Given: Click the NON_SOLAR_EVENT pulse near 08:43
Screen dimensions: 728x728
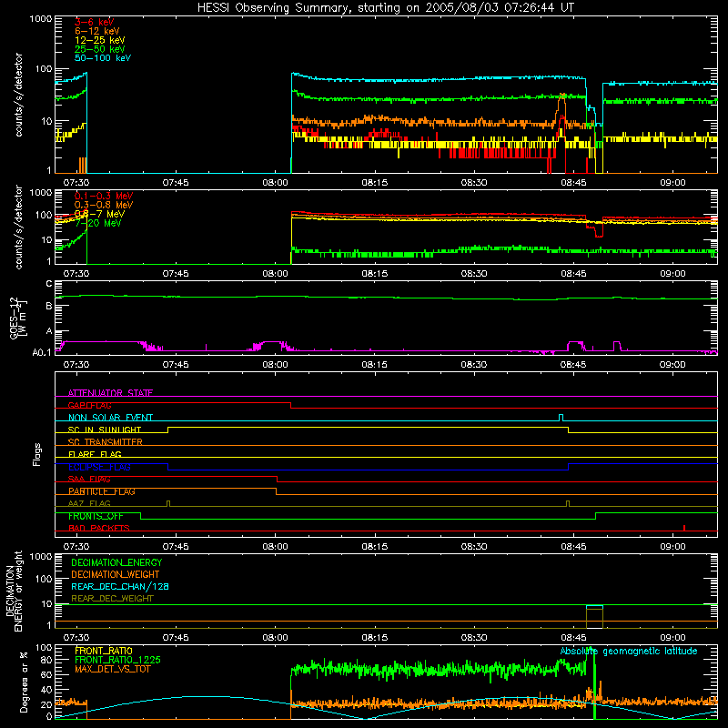Looking at the screenshot, I should click(x=561, y=418).
